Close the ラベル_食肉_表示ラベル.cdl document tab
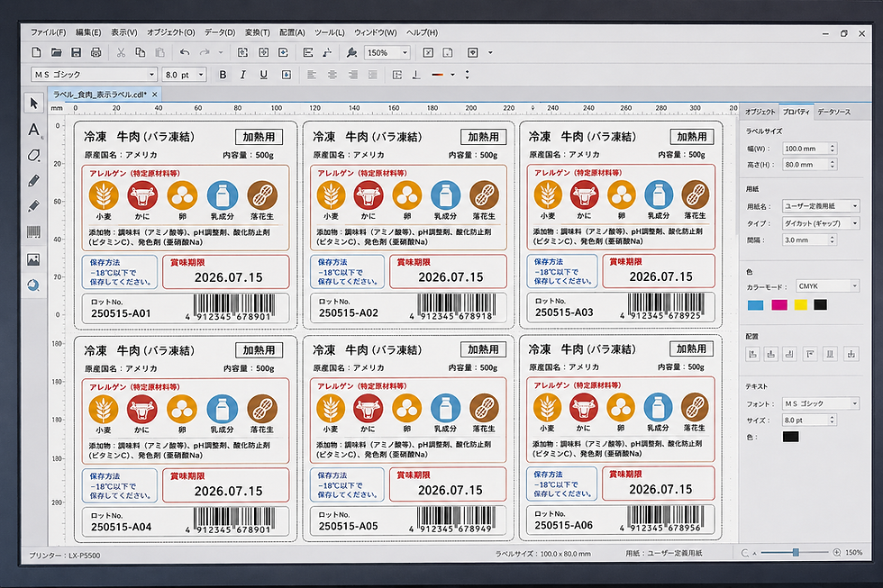The height and width of the screenshot is (588, 883). pos(154,95)
